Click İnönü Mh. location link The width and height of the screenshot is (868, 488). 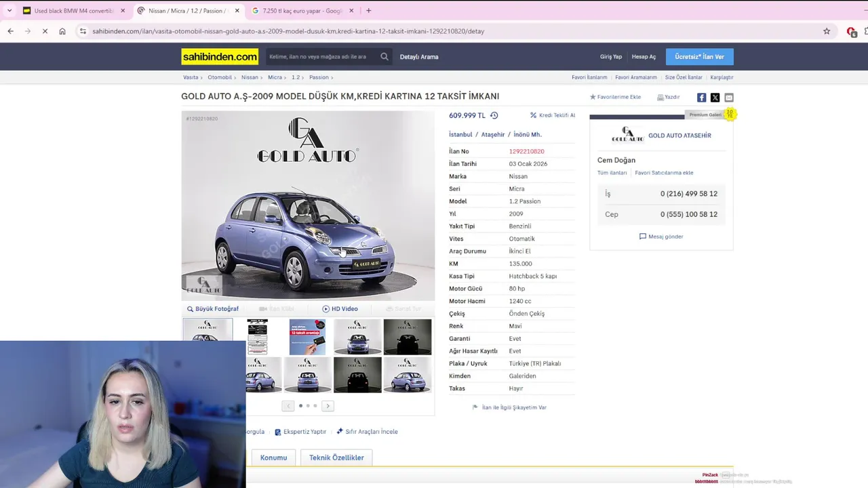tap(528, 135)
